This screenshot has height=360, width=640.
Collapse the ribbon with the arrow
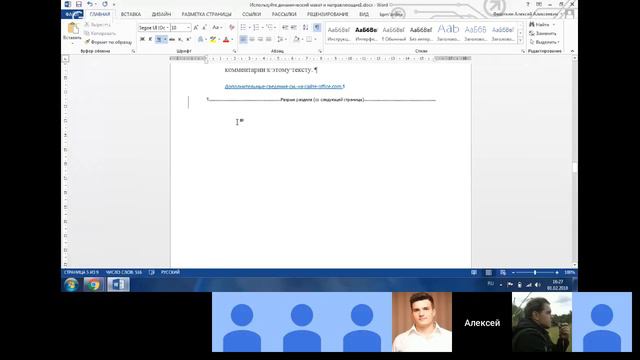(572, 51)
